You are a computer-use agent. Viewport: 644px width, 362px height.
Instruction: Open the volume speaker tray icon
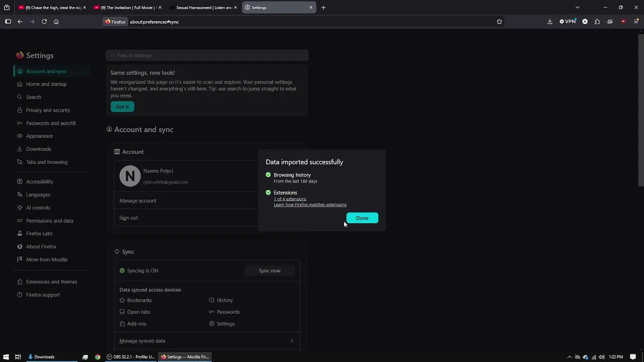point(601,357)
